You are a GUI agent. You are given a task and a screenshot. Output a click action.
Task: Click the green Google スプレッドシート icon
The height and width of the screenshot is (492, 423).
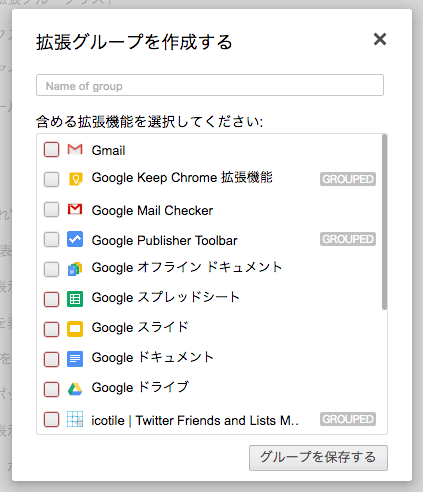tap(75, 299)
